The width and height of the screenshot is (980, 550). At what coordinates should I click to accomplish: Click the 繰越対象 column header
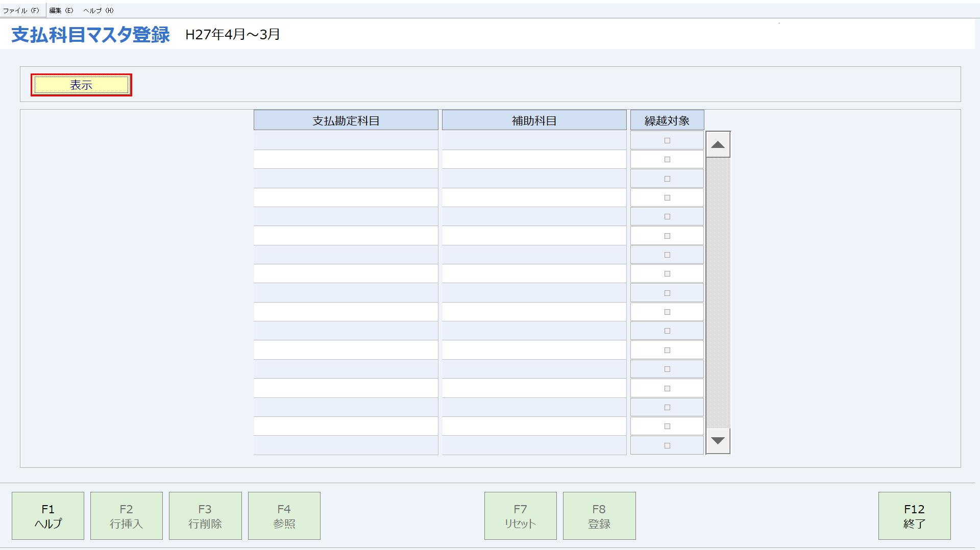point(667,119)
